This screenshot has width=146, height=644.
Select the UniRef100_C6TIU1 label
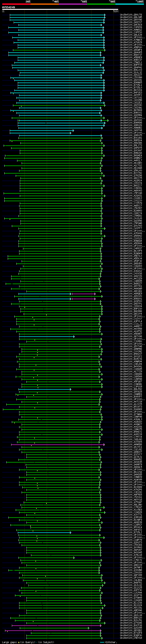click(131, 98)
